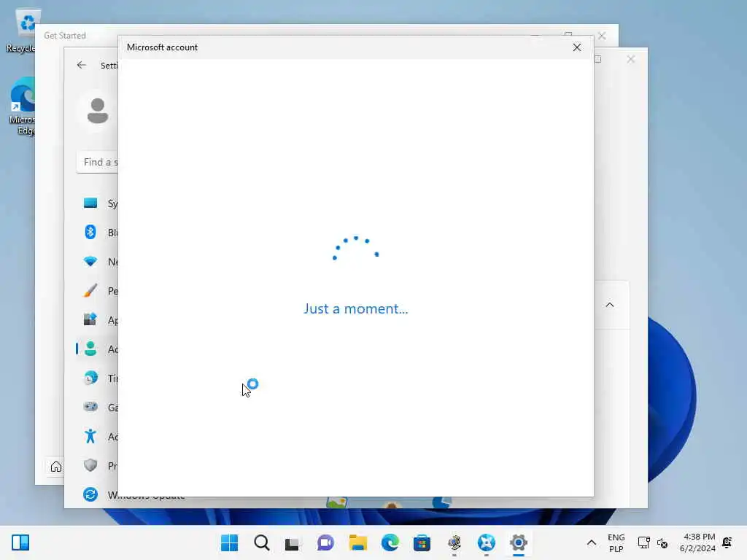
Task: Open the installer app icon on the taskbar
Action: click(454, 542)
